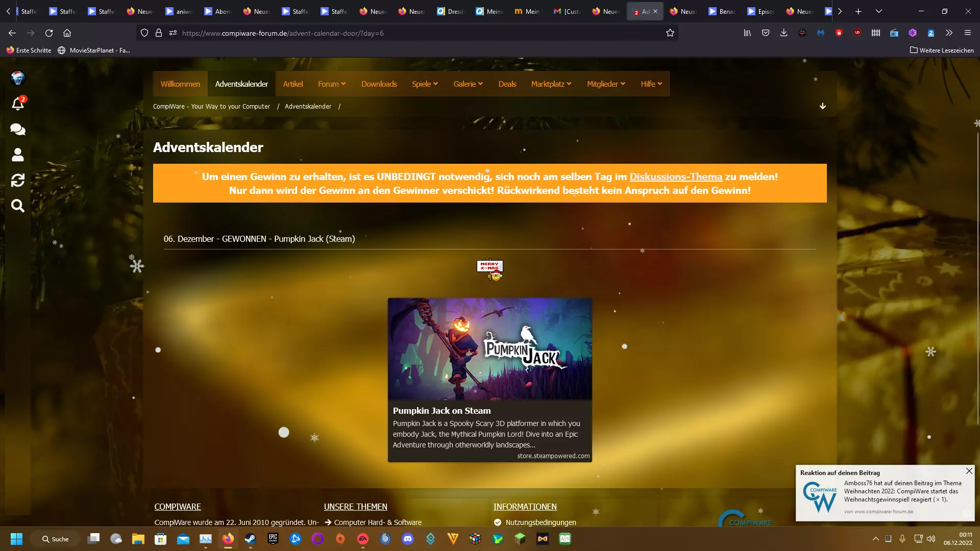
Task: Open the Adventskalender breadcrumb link
Action: [x=308, y=106]
